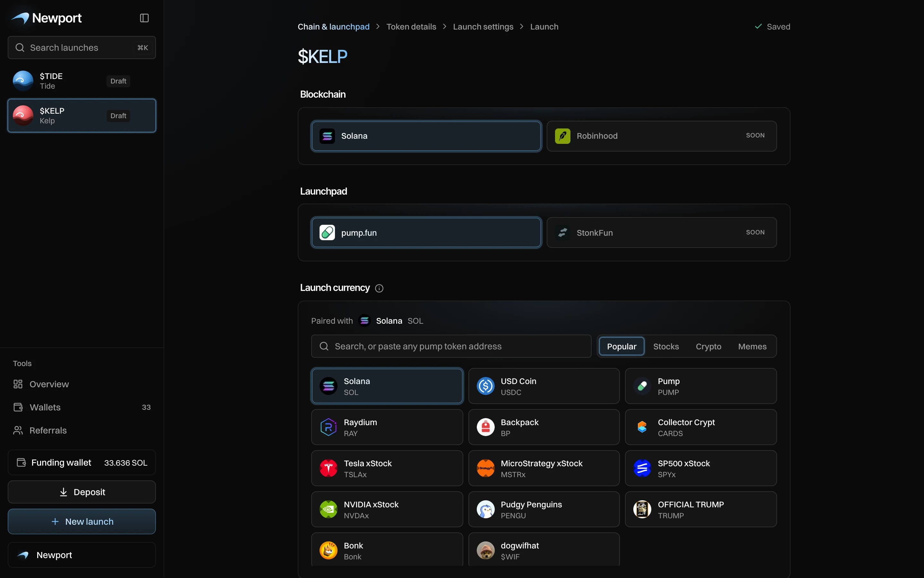
Task: Click the Overview grid icon
Action: [18, 384]
